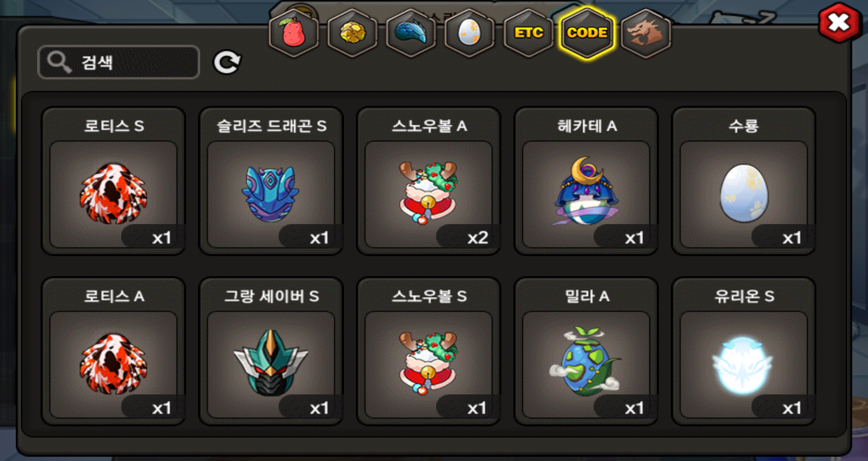Open the fruit food category tab
The height and width of the screenshot is (461, 868).
[x=293, y=33]
